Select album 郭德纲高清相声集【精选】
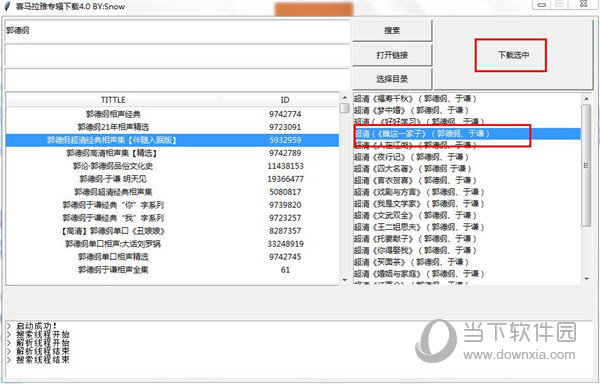Viewport: 600px width, 384px height. 172,153
